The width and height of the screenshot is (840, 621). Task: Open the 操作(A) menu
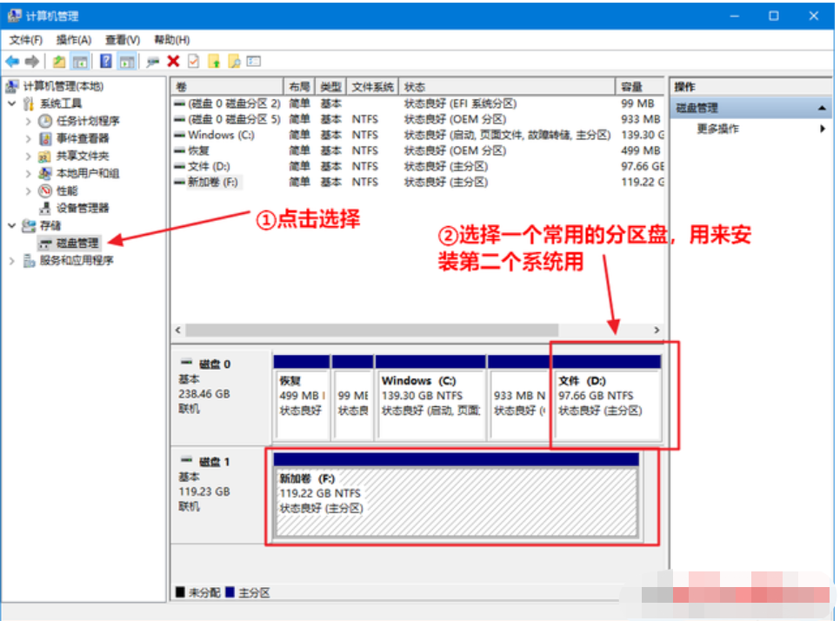click(74, 40)
